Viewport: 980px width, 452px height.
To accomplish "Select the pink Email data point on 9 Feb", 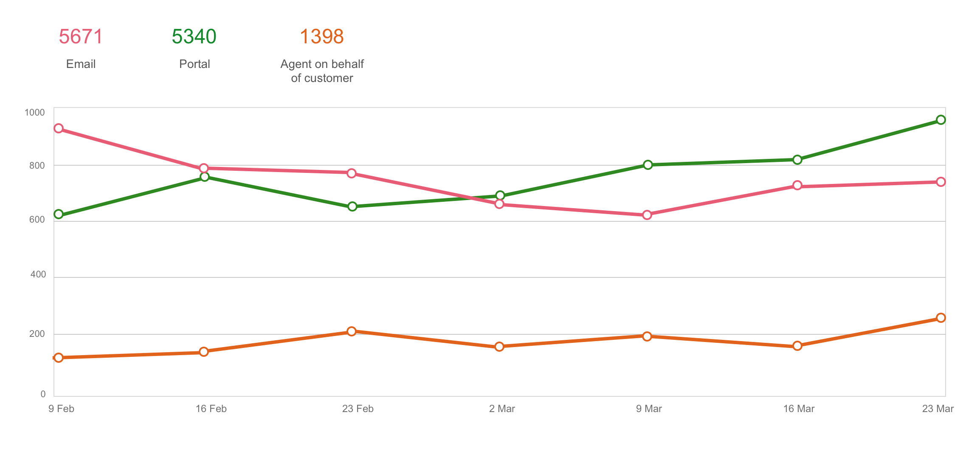I will pos(59,129).
